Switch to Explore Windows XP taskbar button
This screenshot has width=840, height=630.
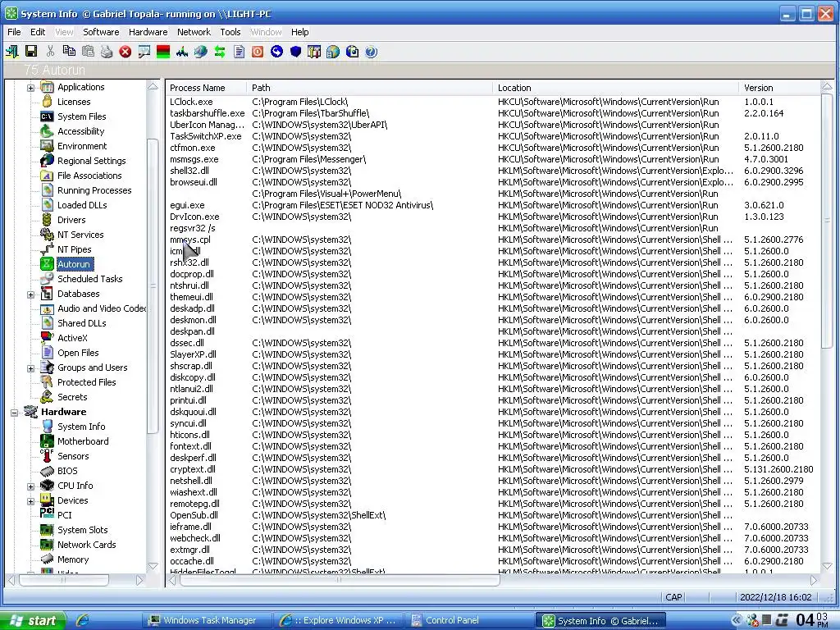click(x=339, y=620)
